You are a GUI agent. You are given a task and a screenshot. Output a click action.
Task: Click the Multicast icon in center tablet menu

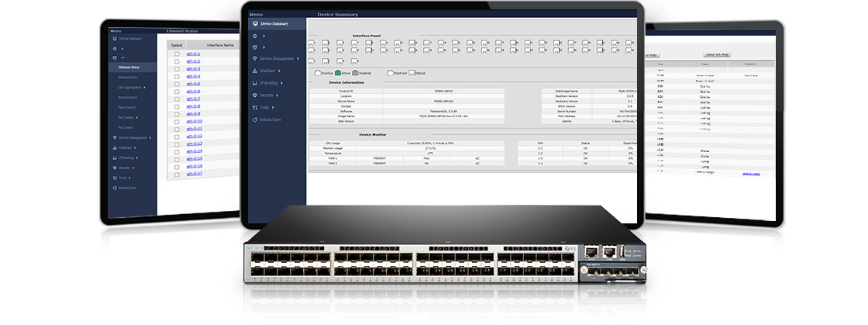255,71
